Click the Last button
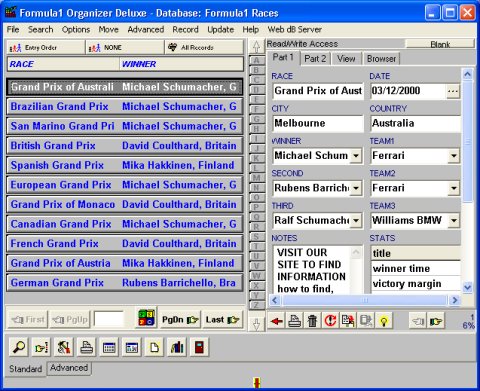The image size is (480, 391). pyautogui.click(x=222, y=320)
